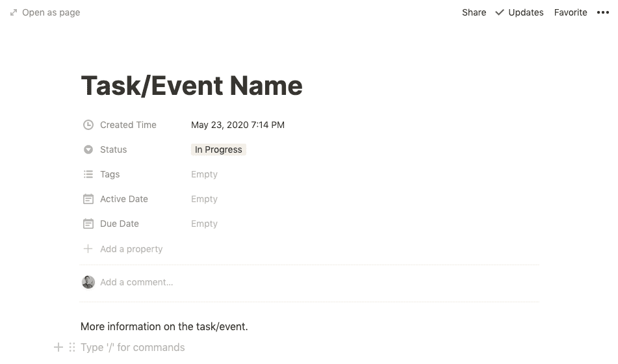Click the Created Time clock icon
618x364 pixels.
coord(88,125)
